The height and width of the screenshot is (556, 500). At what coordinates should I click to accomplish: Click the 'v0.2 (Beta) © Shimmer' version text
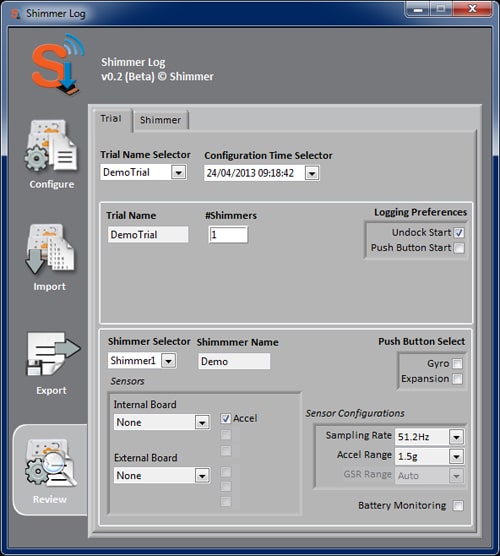157,77
